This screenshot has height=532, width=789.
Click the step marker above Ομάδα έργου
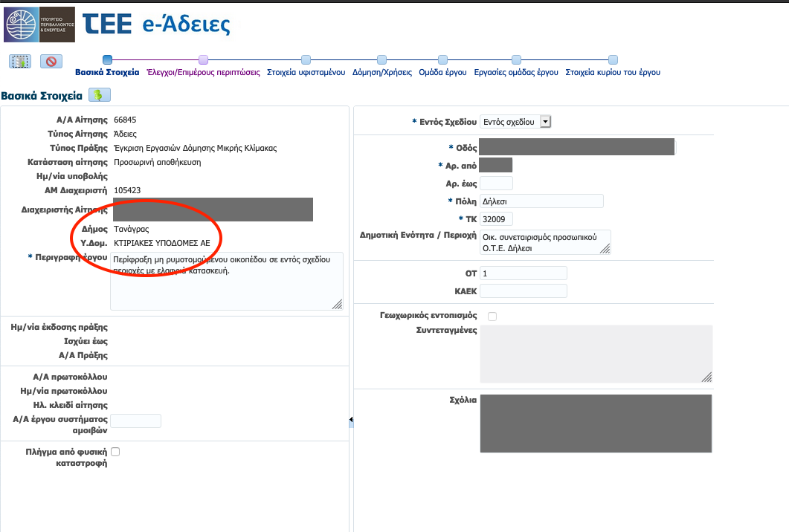[x=442, y=59]
